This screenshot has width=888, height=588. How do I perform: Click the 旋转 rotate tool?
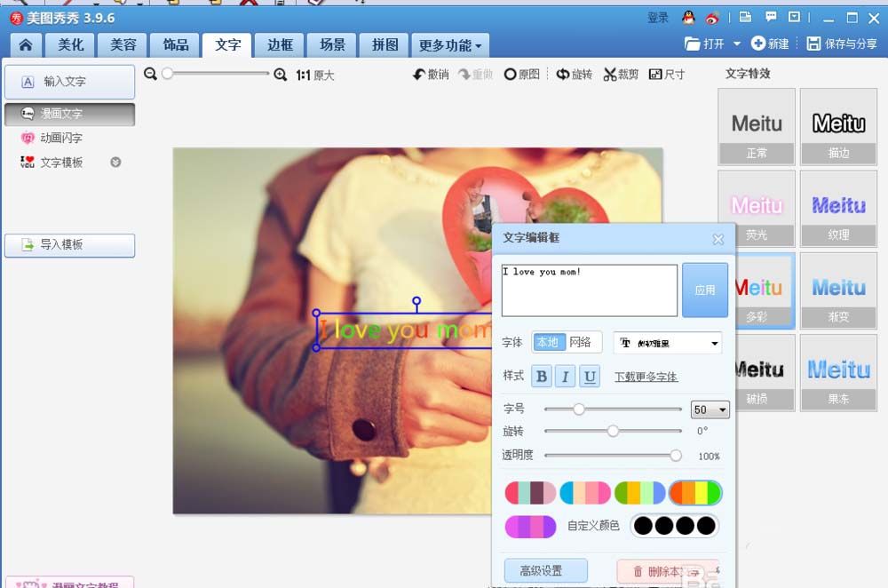pyautogui.click(x=575, y=75)
